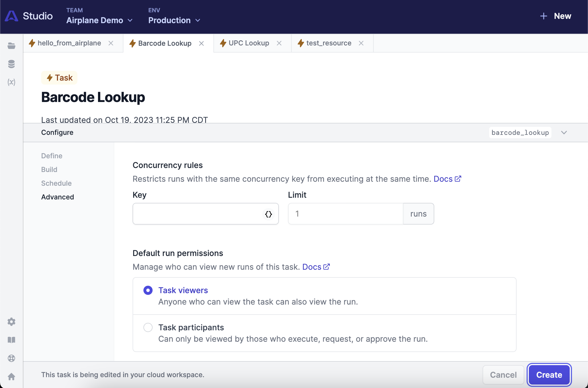Close the UPC Lookup tab
The height and width of the screenshot is (388, 588).
[x=279, y=43]
